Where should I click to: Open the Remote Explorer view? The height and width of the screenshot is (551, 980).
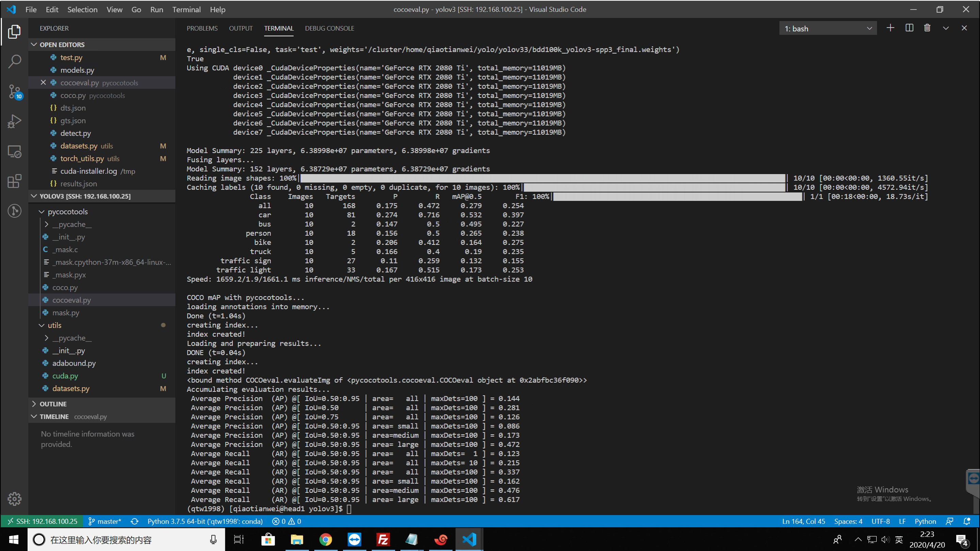click(14, 151)
